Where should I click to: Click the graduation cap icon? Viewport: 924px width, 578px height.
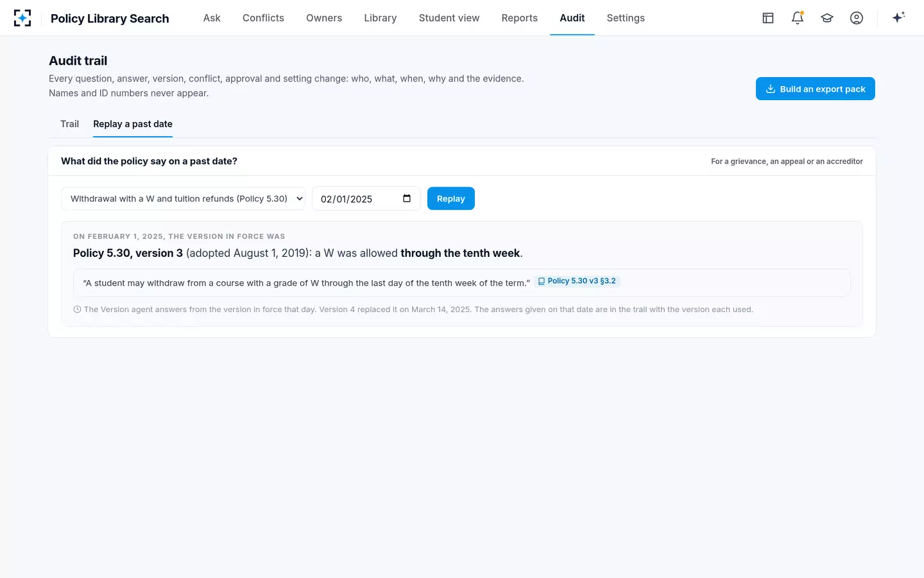coord(827,18)
